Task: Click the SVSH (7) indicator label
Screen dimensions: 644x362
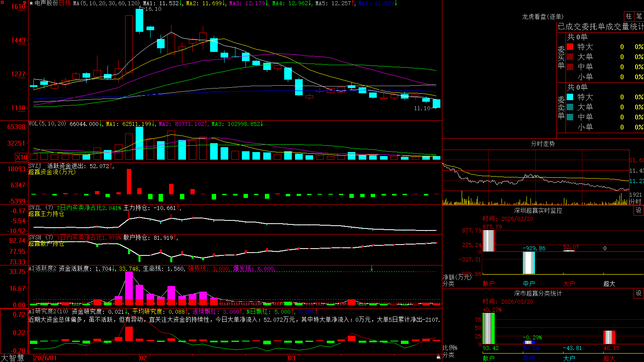Action: coord(41,237)
